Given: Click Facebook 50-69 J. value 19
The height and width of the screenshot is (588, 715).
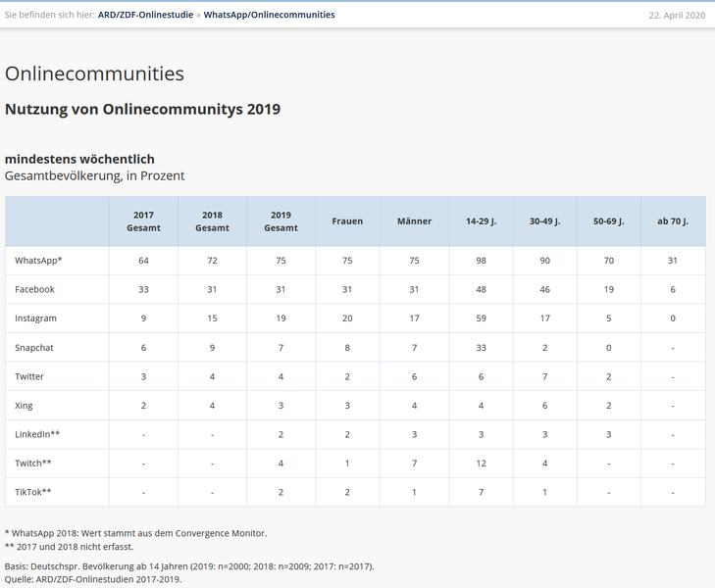Looking at the screenshot, I should click(x=609, y=289).
